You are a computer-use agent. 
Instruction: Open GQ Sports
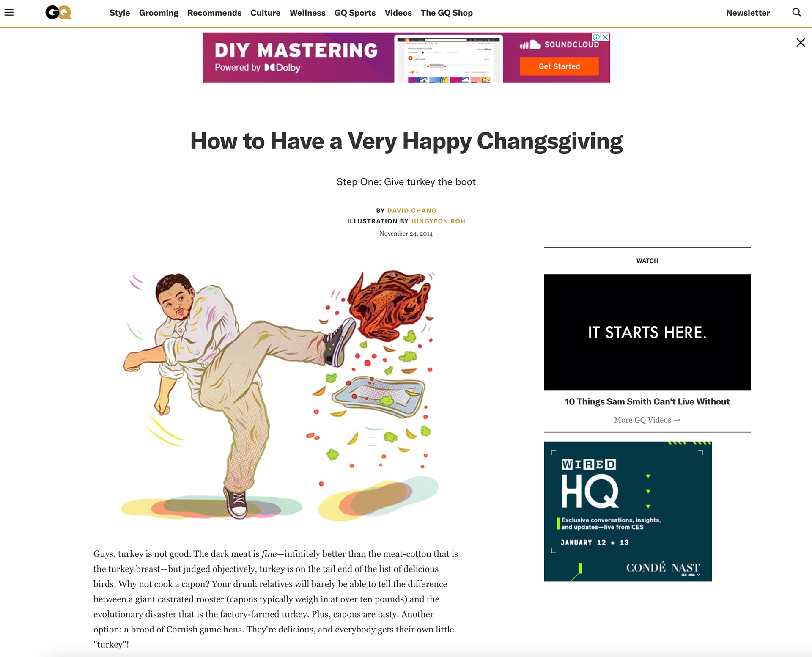pos(355,13)
